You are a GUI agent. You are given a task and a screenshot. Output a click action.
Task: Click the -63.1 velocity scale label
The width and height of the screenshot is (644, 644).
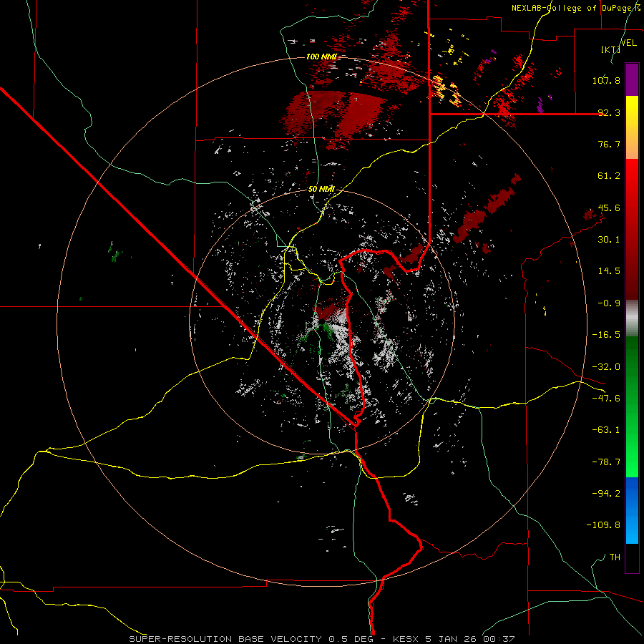click(606, 430)
